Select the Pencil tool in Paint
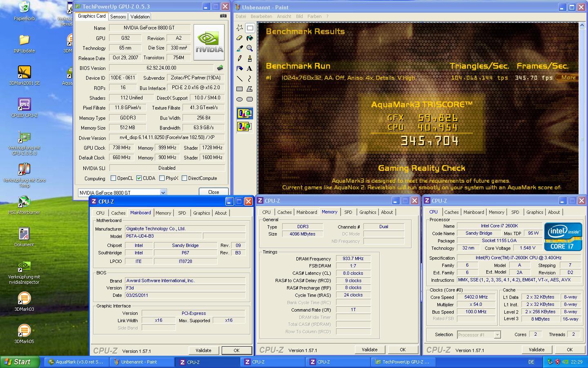588x368 pixels. click(240, 58)
